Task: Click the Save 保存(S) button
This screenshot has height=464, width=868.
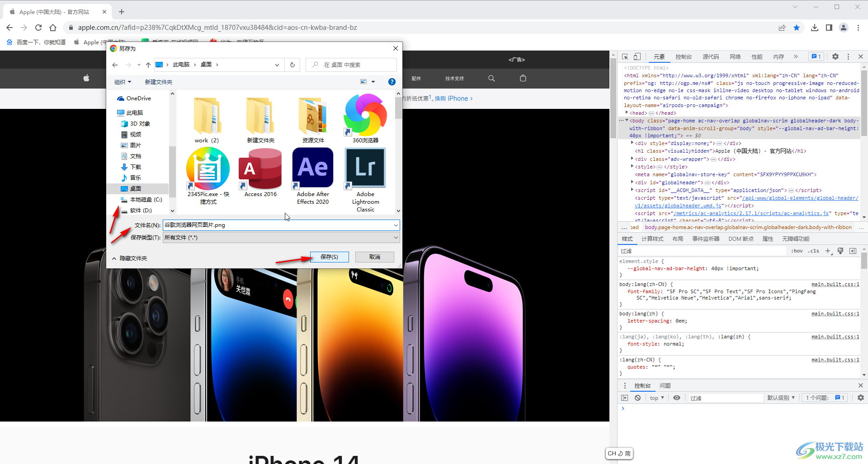Action: coord(330,257)
